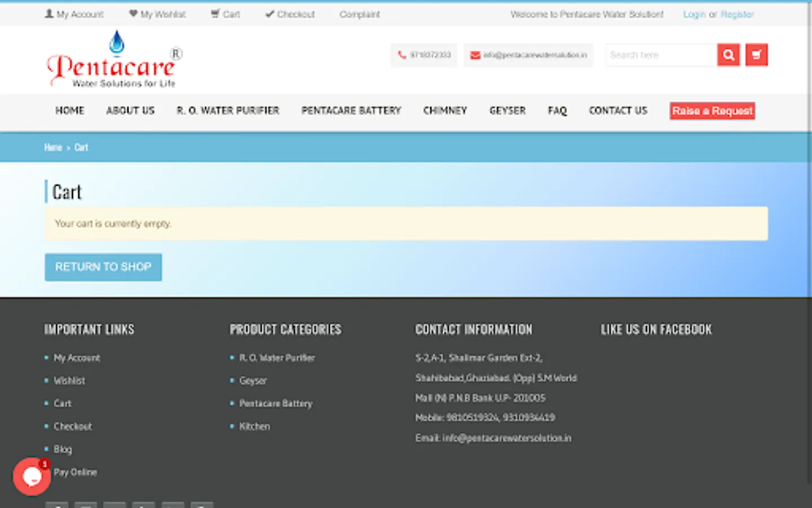
Task: Open footer Kitchen category
Action: coord(254,426)
